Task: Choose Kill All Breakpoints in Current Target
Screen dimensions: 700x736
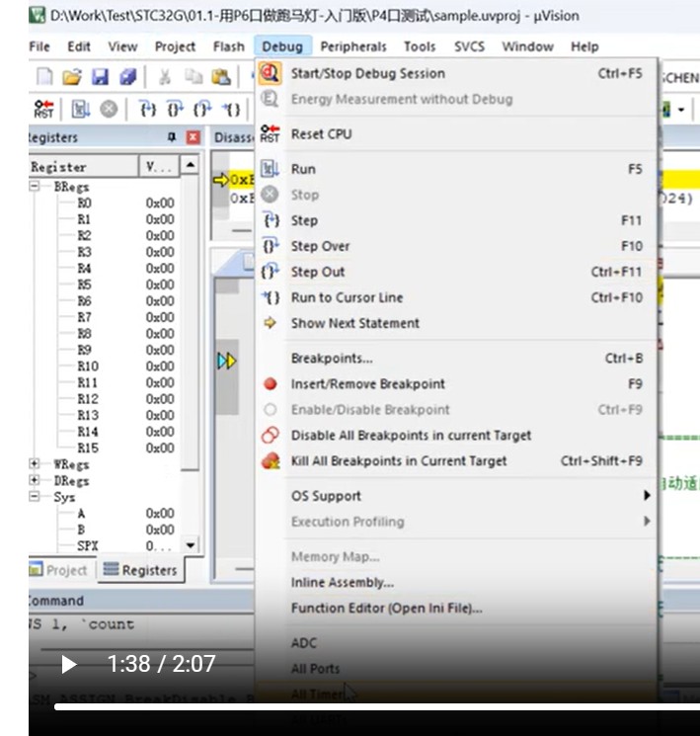Action: click(457, 461)
